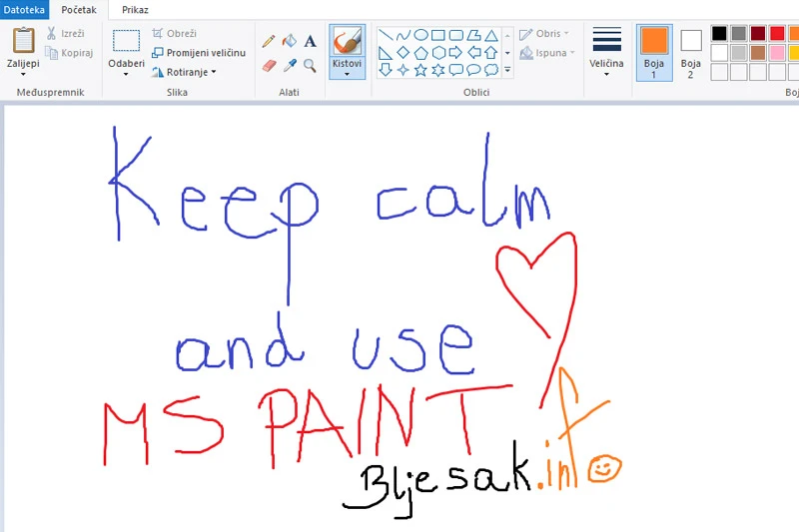Pick the black color swatch
The height and width of the screenshot is (532, 799).
click(719, 34)
